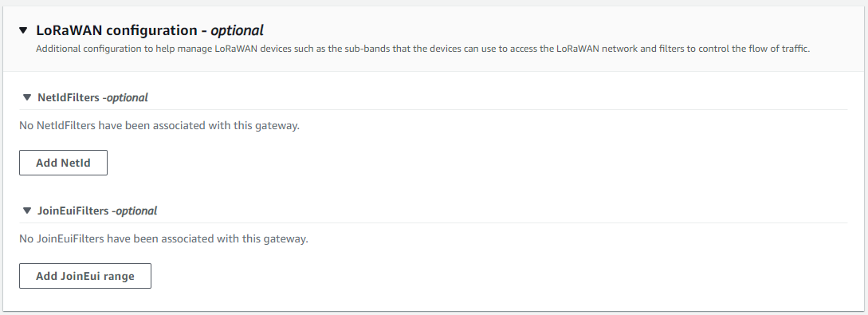Collapse the LoRaWAN configuration section triangle

point(22,30)
